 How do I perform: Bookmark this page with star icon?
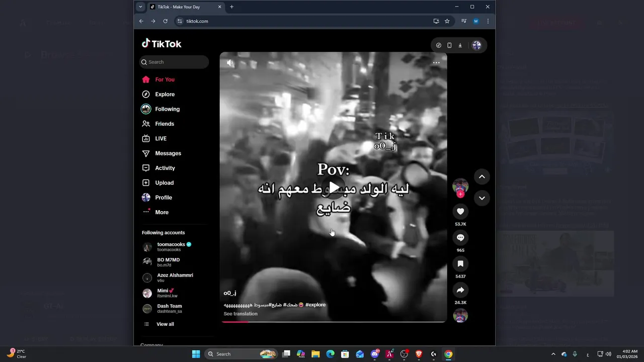(x=447, y=21)
